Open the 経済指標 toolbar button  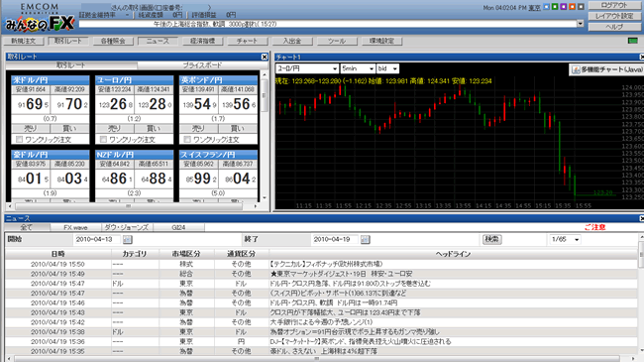click(x=202, y=41)
